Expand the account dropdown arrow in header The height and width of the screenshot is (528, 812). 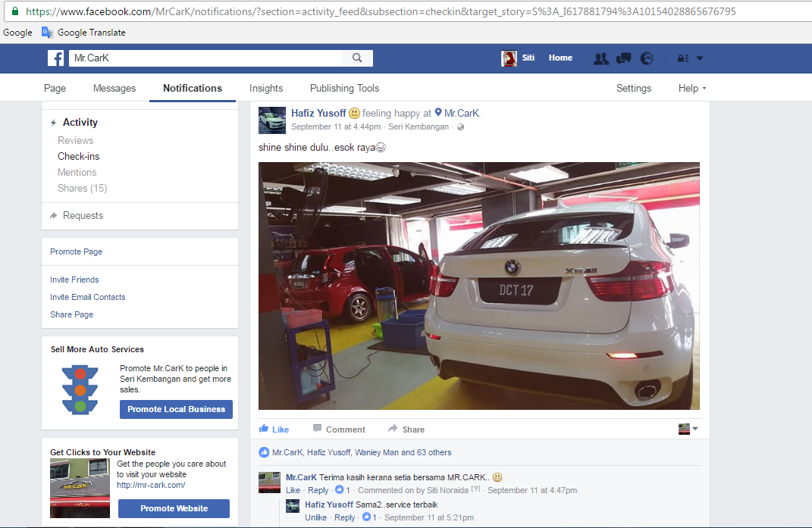click(700, 58)
